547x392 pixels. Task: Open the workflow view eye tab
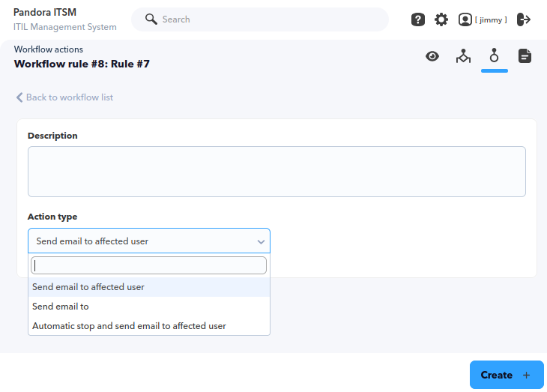click(x=432, y=56)
